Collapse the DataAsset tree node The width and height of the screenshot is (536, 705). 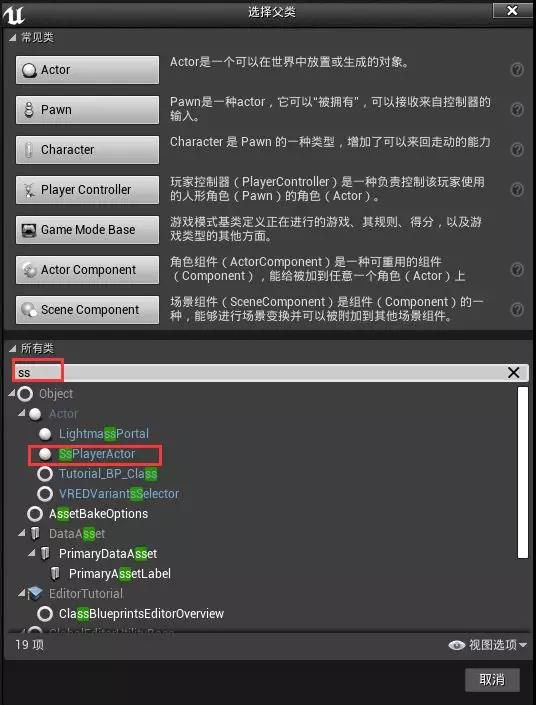click(x=22, y=533)
